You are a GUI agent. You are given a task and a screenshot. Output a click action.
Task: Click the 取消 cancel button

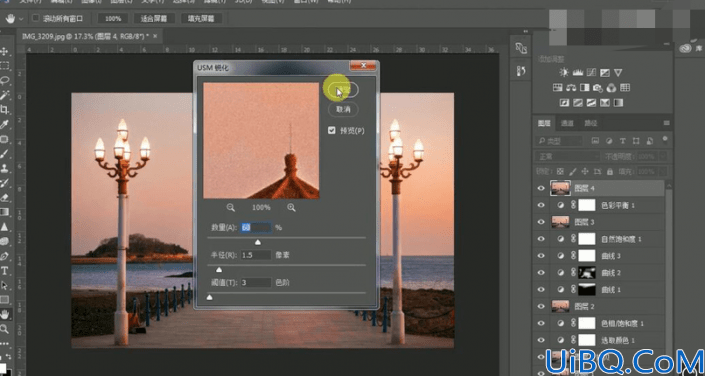coord(343,109)
